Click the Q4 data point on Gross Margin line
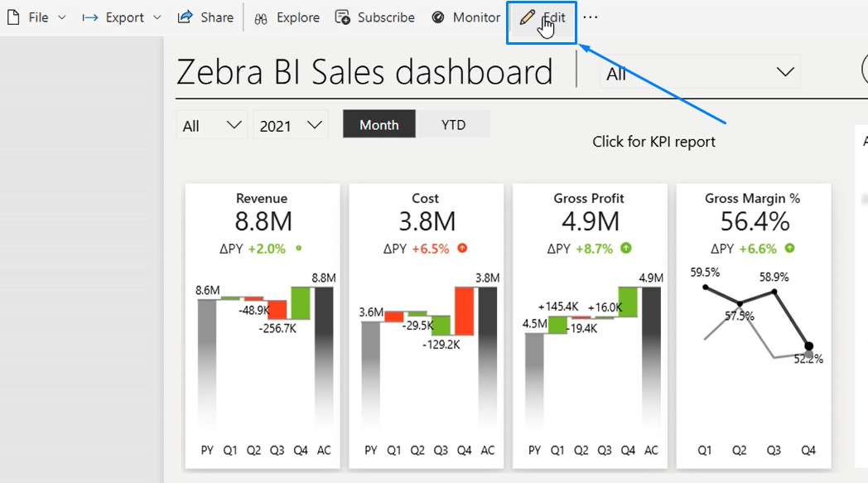This screenshot has width=868, height=483. point(808,346)
